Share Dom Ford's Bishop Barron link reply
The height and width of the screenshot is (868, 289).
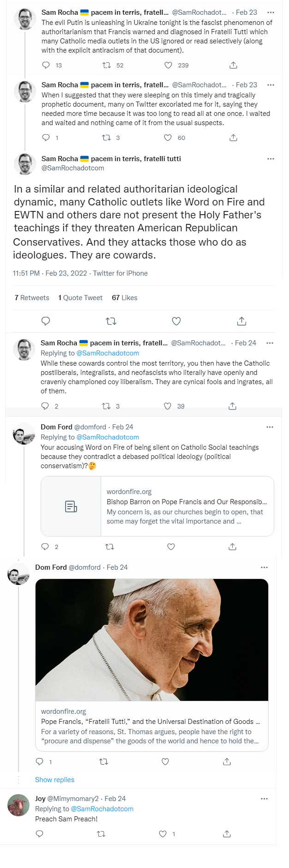[232, 547]
